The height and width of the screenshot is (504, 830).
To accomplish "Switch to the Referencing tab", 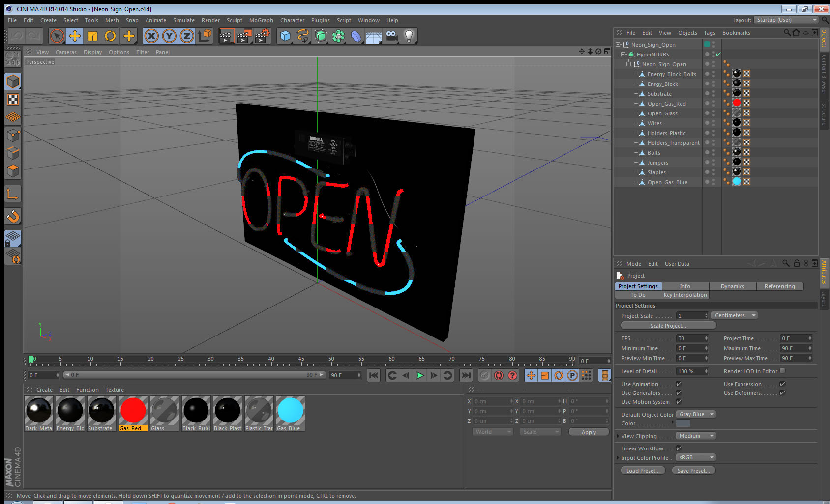I will click(x=779, y=286).
